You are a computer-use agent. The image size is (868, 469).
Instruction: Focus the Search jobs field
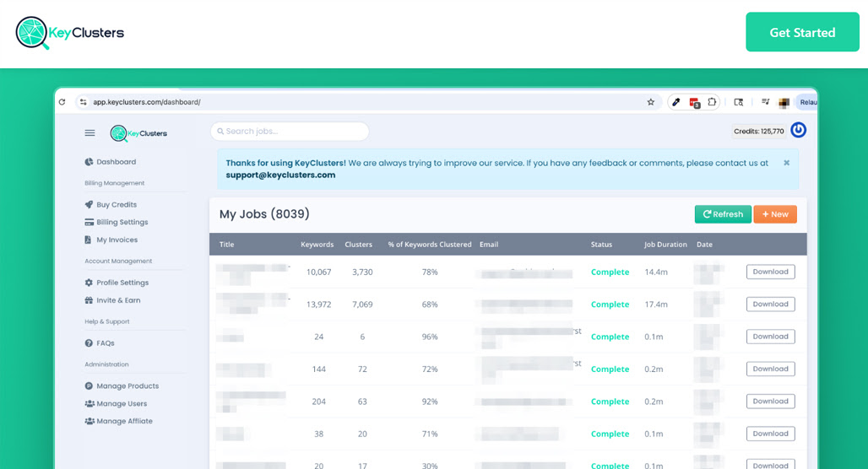(x=290, y=131)
